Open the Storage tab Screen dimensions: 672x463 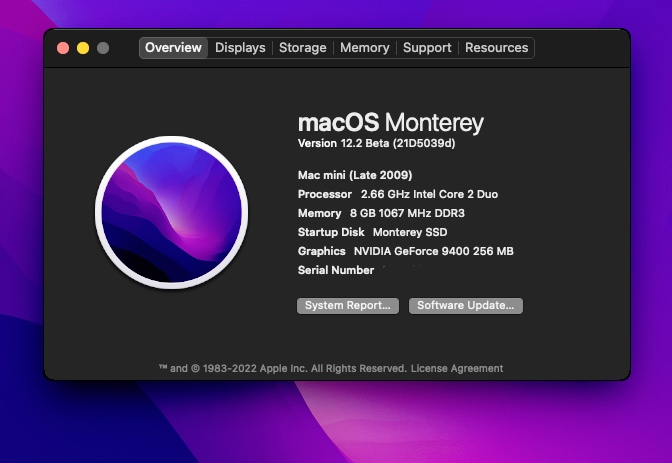pos(303,48)
